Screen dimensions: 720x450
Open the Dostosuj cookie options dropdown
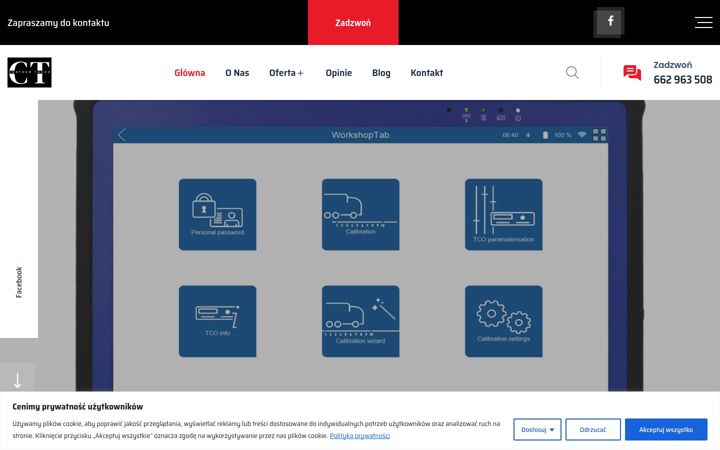click(537, 429)
